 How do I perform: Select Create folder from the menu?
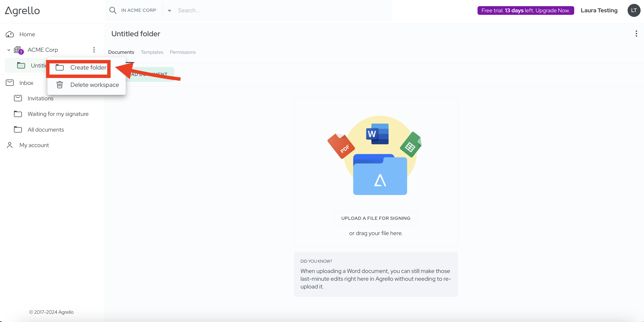pyautogui.click(x=88, y=68)
